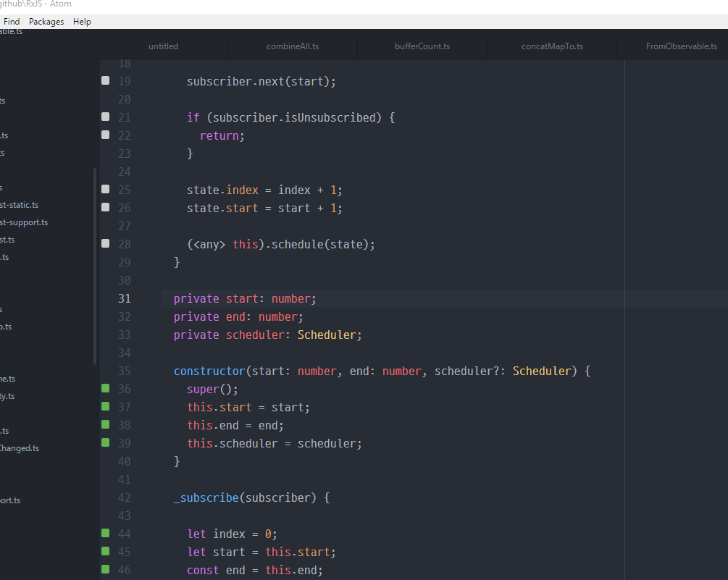Click the coverage marker on line 22
Screen dimensions: 728x580
pos(105,135)
